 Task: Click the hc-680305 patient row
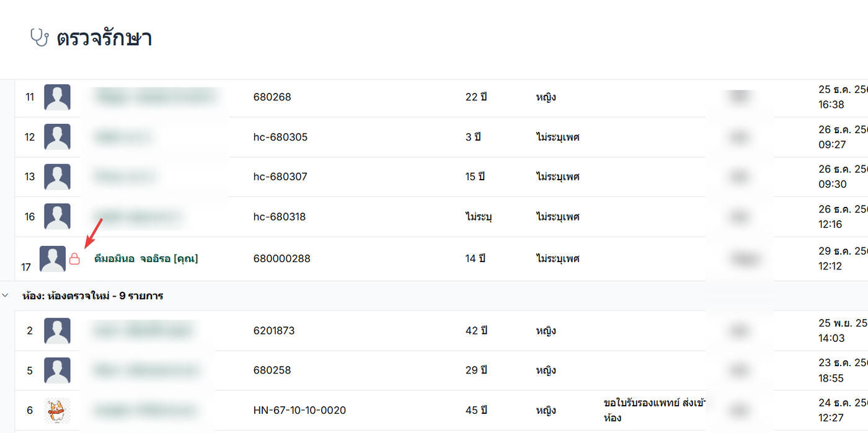coord(280,137)
